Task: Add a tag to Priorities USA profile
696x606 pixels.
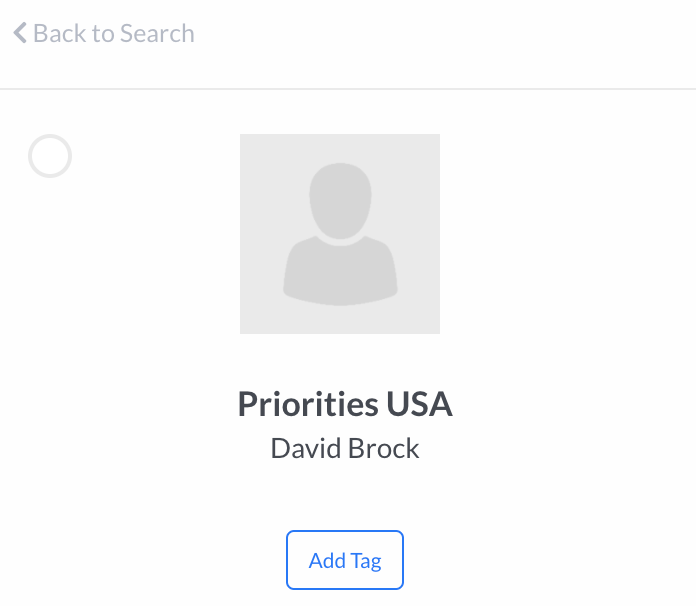Action: (345, 560)
